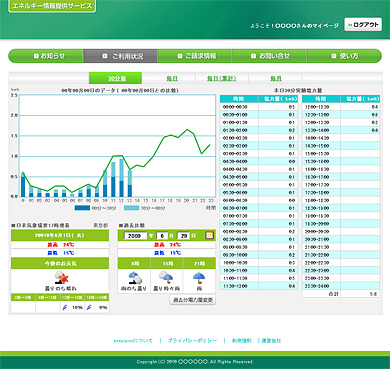The image size is (390, 369).
Task: Click the 曇りのち晴れ forecast label
Action: pos(60,288)
